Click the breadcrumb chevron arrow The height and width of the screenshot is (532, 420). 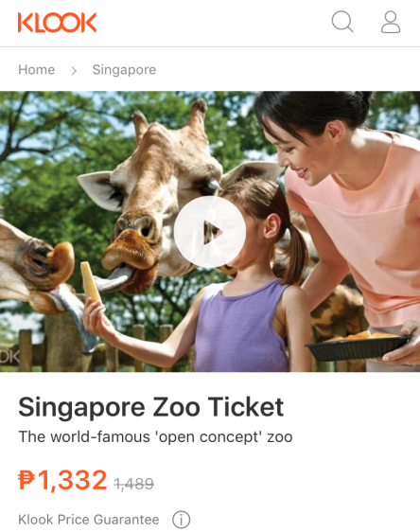(x=74, y=70)
